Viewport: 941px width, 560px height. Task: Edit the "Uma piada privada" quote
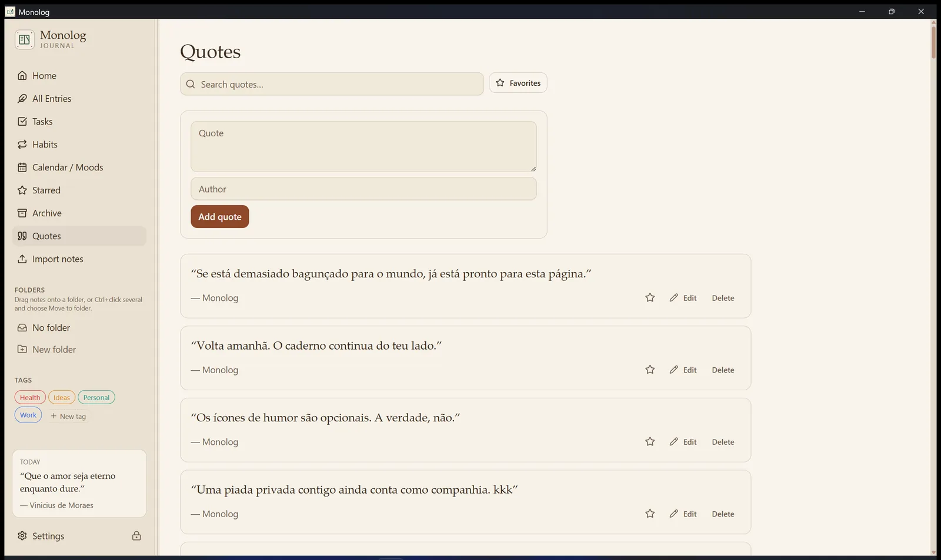click(x=683, y=514)
